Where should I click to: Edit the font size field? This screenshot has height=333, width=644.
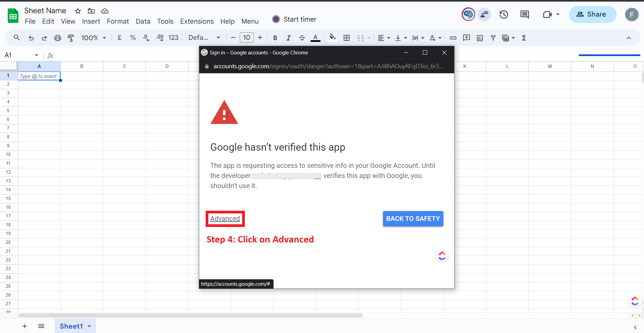(x=247, y=37)
